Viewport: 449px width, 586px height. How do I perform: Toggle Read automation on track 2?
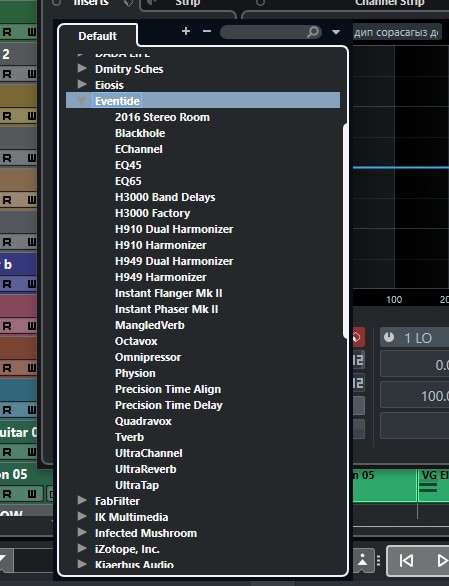coord(7,74)
